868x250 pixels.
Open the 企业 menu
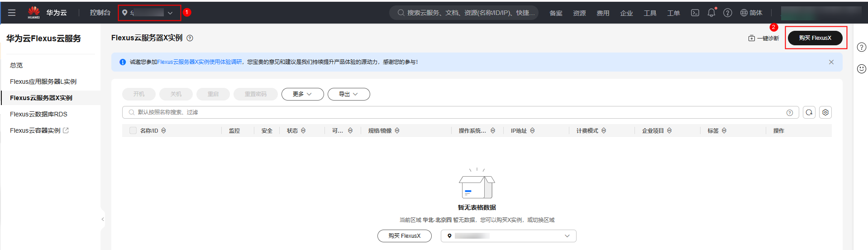(x=626, y=13)
